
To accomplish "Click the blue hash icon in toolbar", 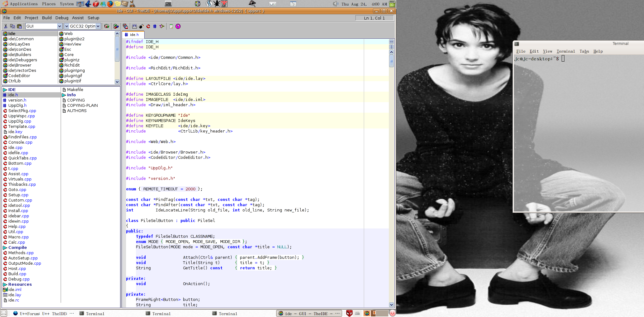I will (155, 26).
